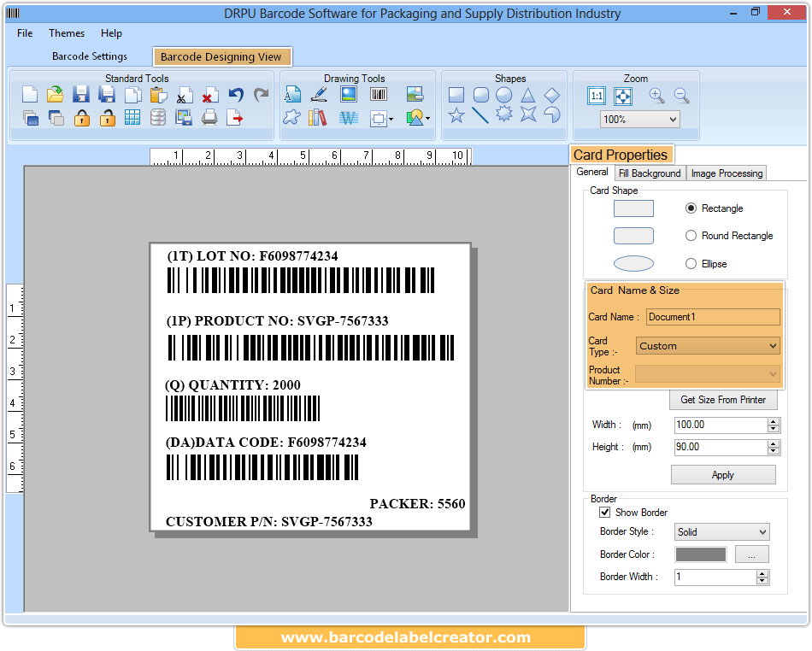Open the Fill Background tab
812x651 pixels.
point(650,173)
